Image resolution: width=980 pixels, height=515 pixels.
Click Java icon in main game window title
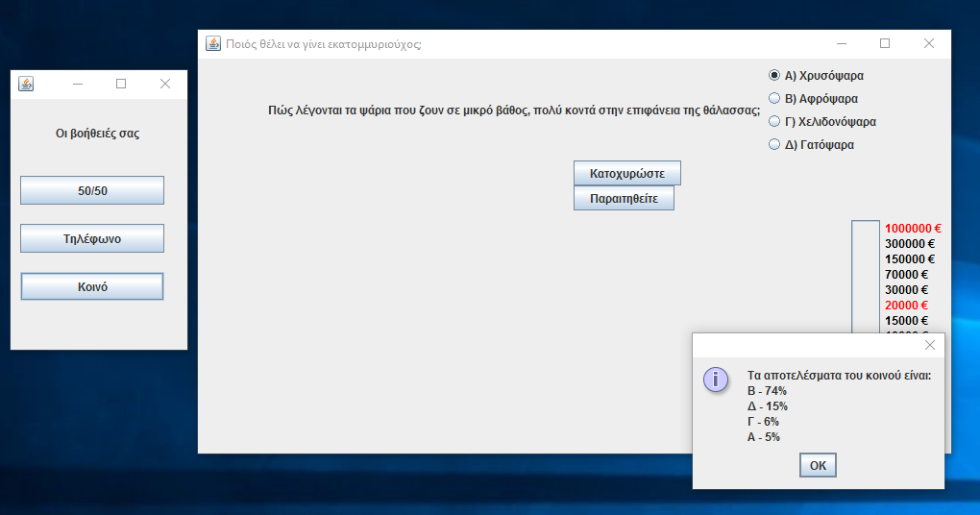pos(213,44)
